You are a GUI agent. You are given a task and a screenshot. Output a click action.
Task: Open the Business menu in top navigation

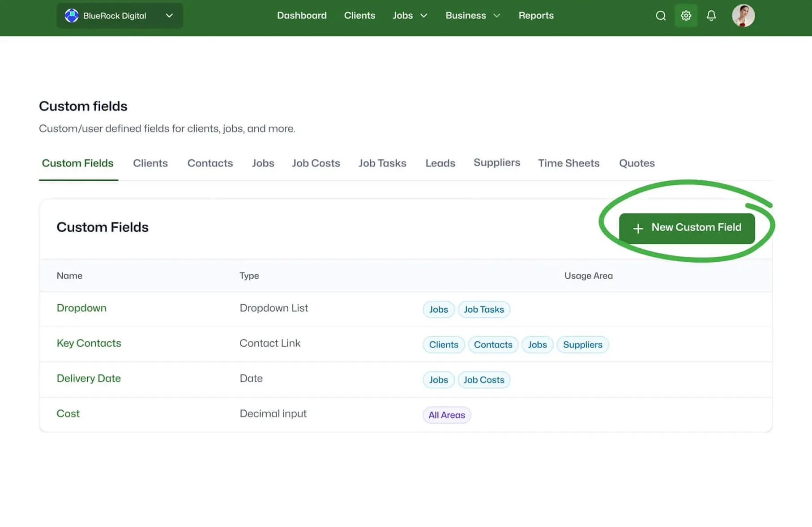pos(466,15)
